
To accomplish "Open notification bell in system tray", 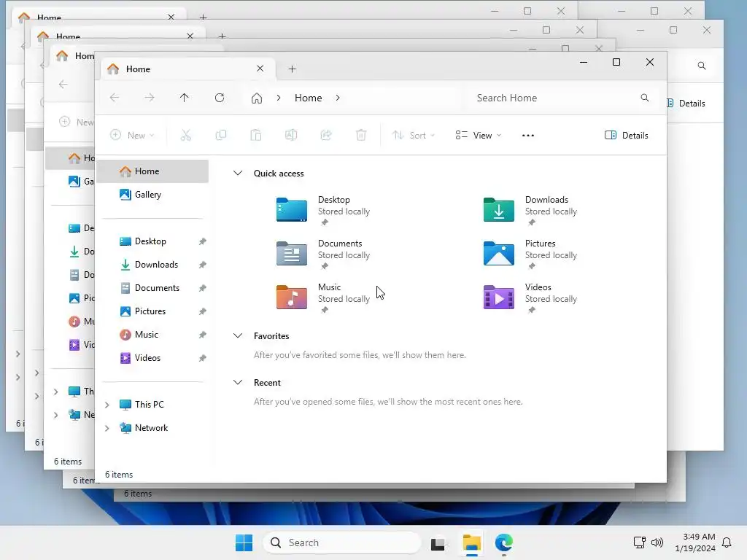I will 727,542.
